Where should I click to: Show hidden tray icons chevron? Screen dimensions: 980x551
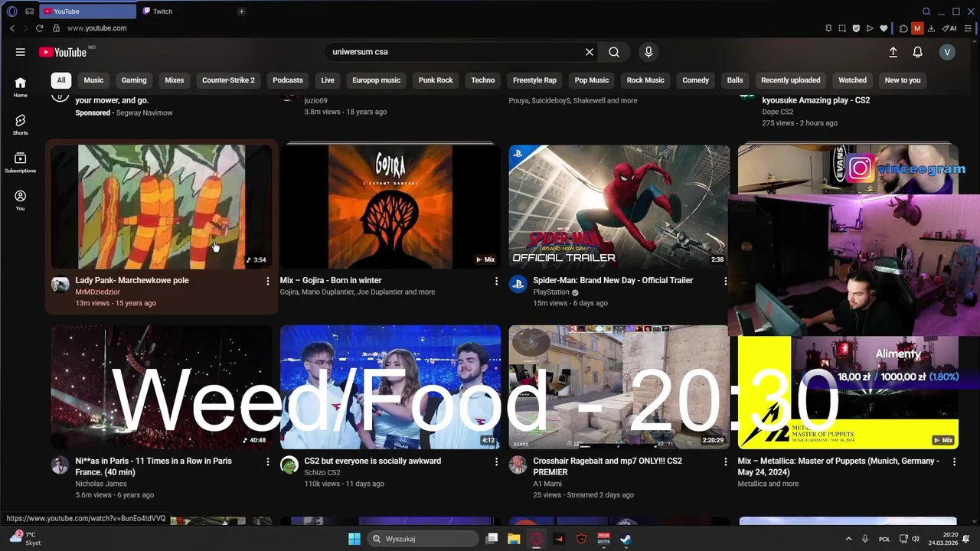click(848, 539)
